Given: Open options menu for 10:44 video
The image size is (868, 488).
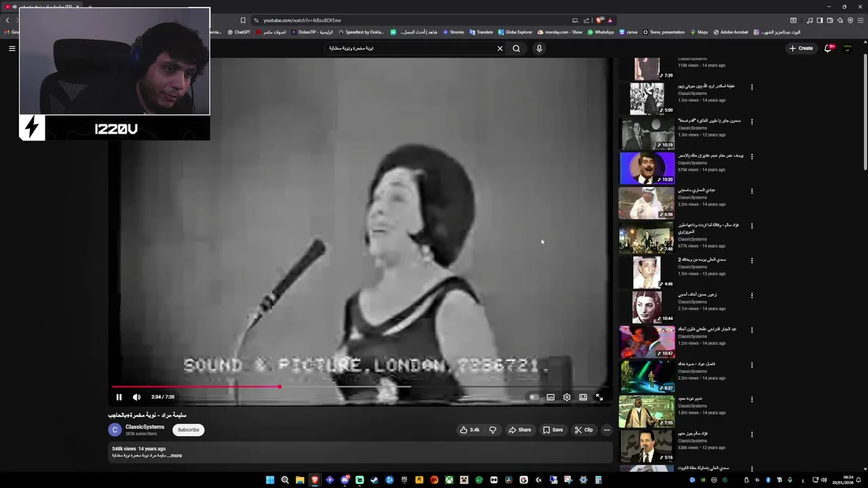Looking at the screenshot, I should tap(751, 296).
